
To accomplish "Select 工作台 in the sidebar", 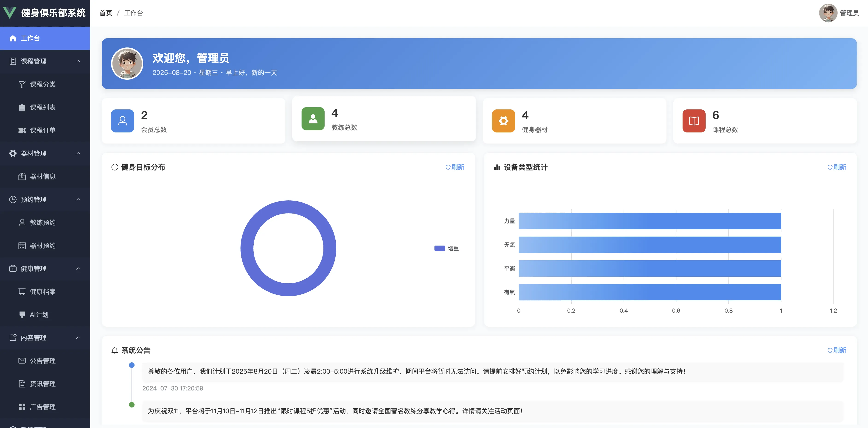I will (x=30, y=38).
